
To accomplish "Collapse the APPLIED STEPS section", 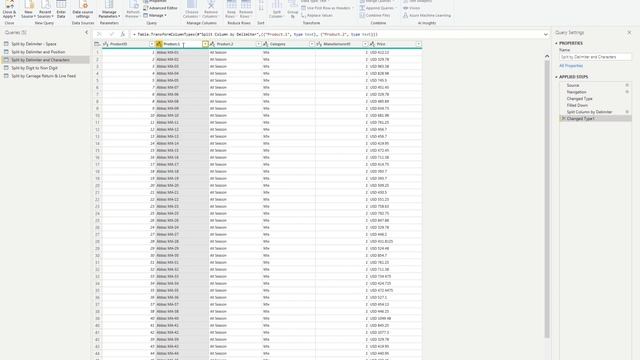I will click(556, 77).
